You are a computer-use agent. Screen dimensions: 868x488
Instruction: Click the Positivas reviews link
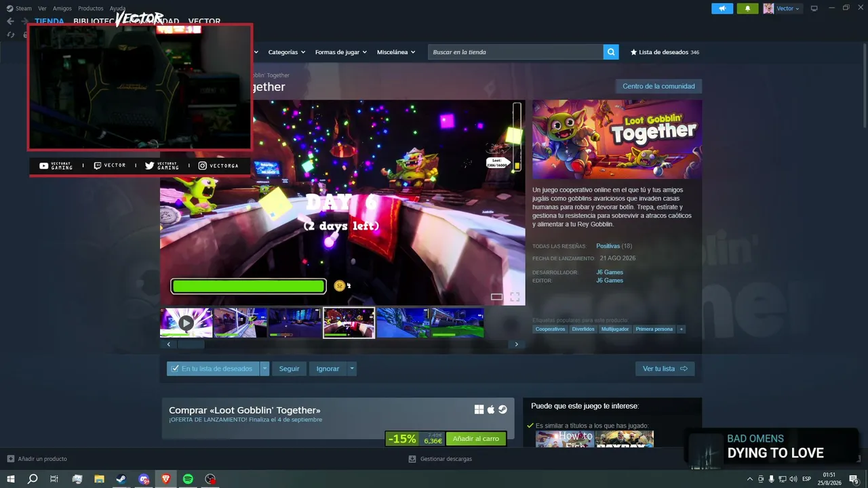click(x=608, y=246)
